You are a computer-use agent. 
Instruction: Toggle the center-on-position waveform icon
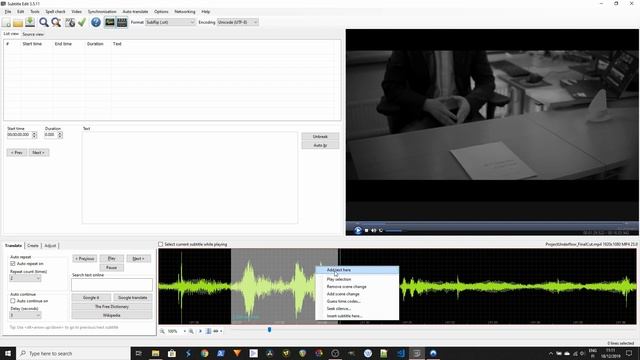[x=209, y=331]
